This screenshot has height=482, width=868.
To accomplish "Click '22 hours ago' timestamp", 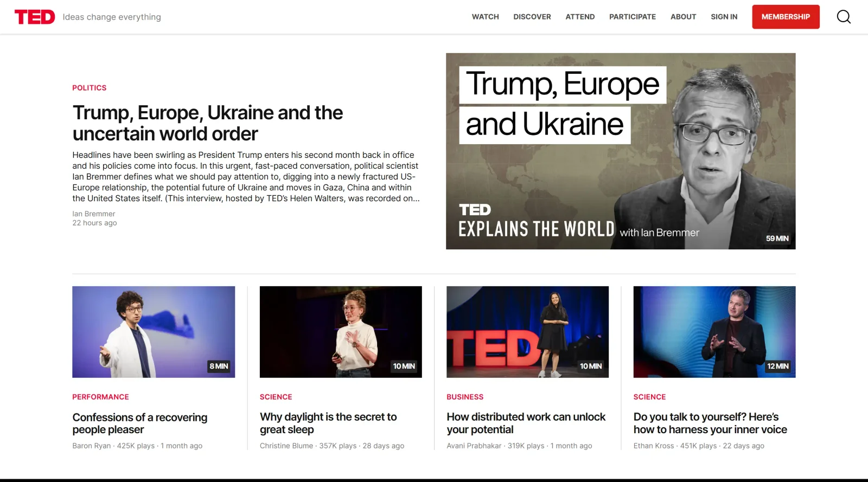I will pyautogui.click(x=94, y=223).
